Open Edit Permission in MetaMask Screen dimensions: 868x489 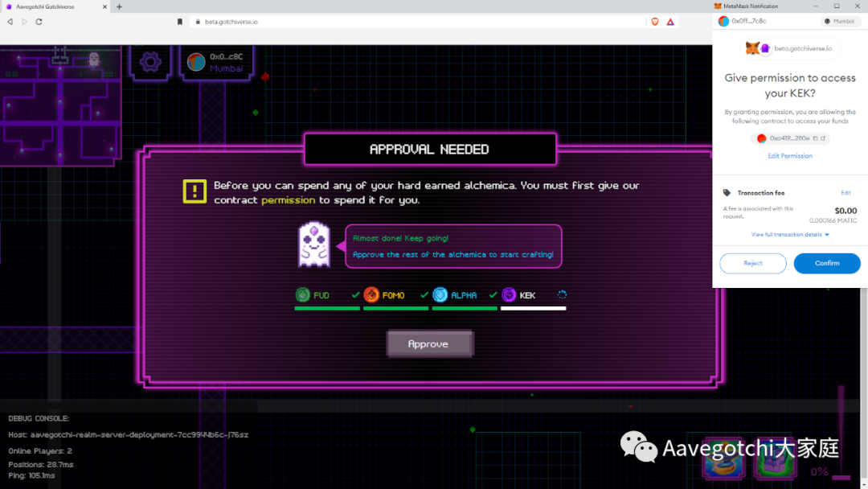[789, 155]
